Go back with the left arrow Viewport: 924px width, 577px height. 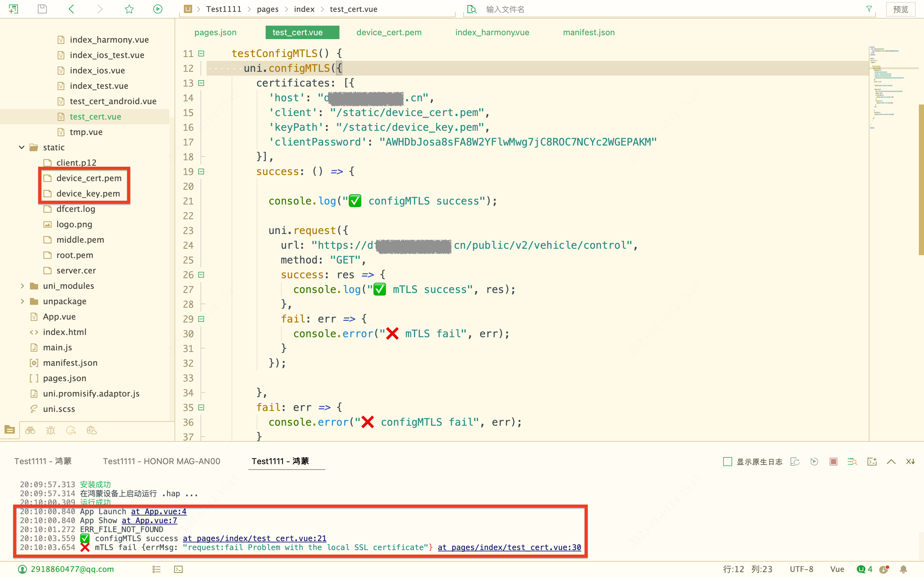tap(72, 9)
